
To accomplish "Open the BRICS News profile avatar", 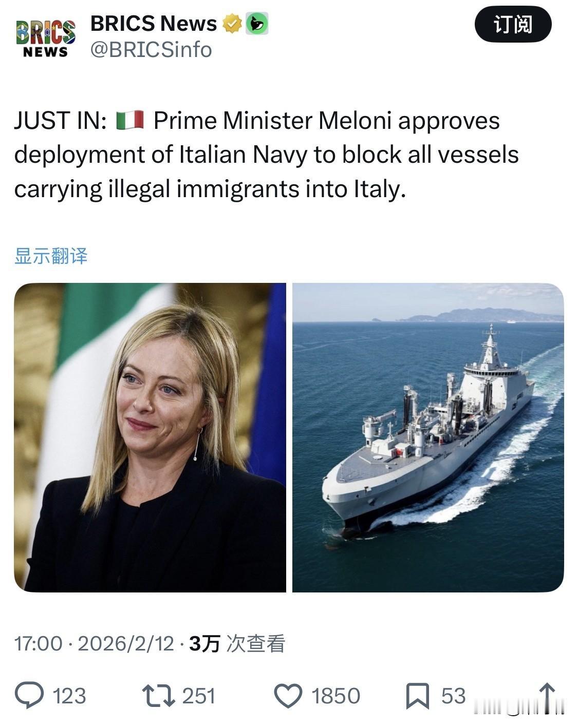I will (x=45, y=37).
